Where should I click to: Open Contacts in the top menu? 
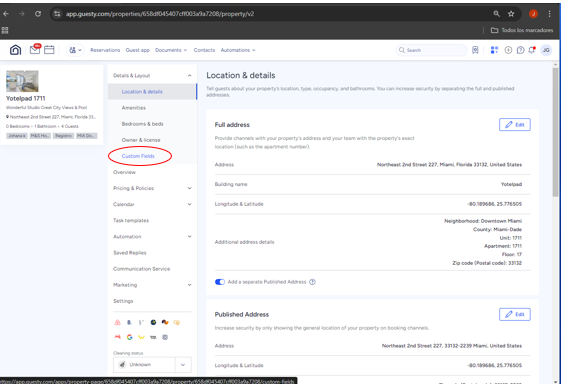coord(204,50)
